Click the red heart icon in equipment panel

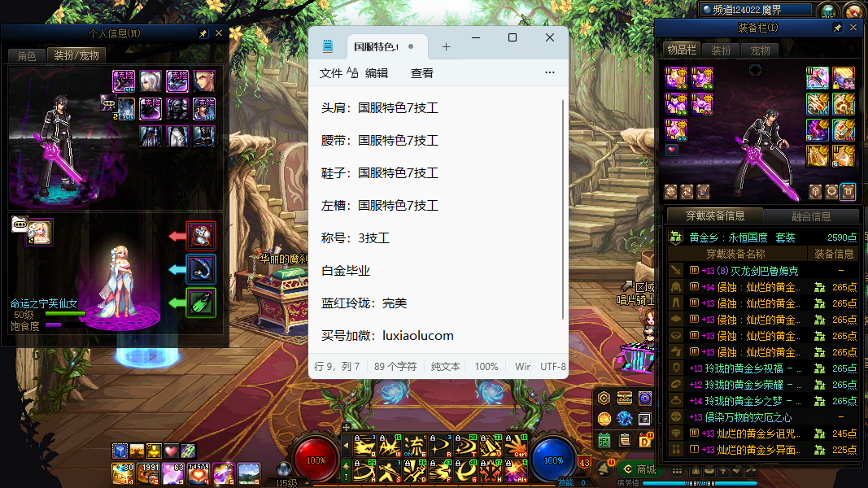672,150
